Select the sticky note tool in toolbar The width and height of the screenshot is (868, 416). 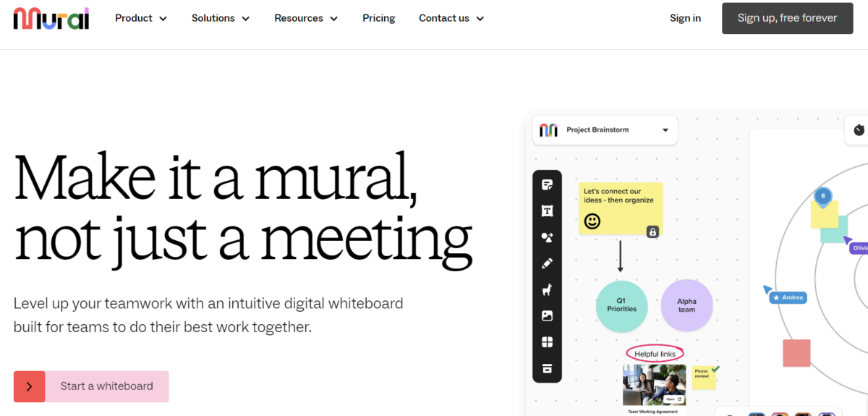tap(548, 184)
